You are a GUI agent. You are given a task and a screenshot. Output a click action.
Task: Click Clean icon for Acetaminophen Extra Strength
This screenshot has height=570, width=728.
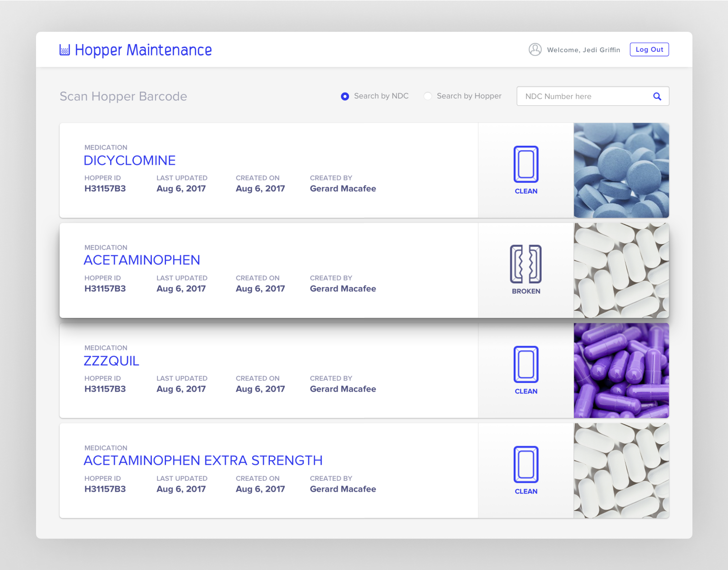pyautogui.click(x=526, y=465)
